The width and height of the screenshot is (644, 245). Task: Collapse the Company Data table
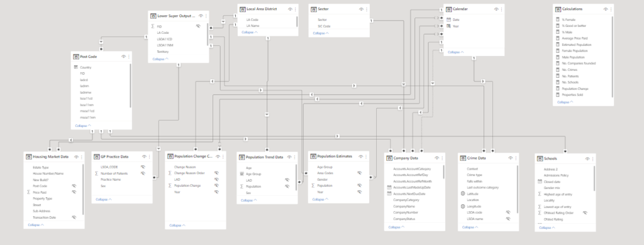[396, 227]
